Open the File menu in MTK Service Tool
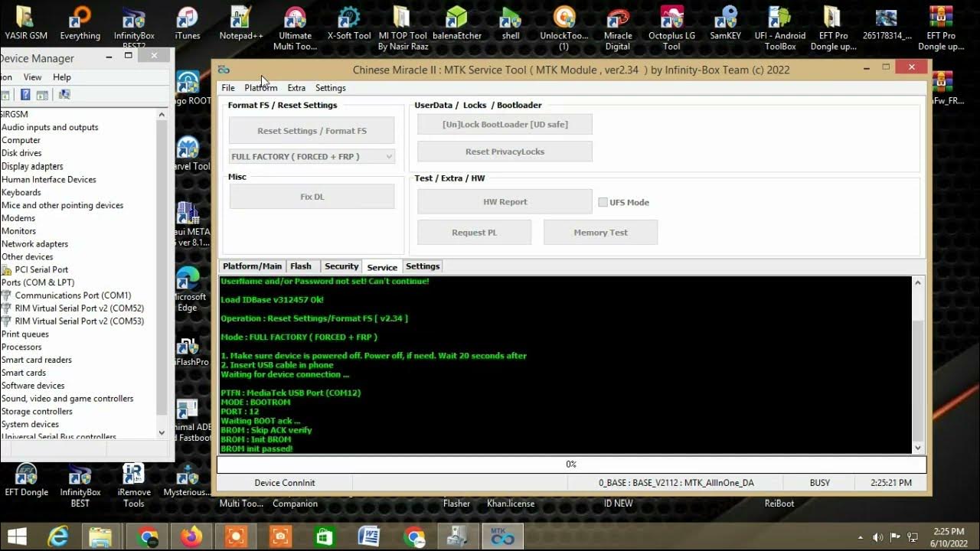Image resolution: width=980 pixels, height=551 pixels. (x=228, y=88)
